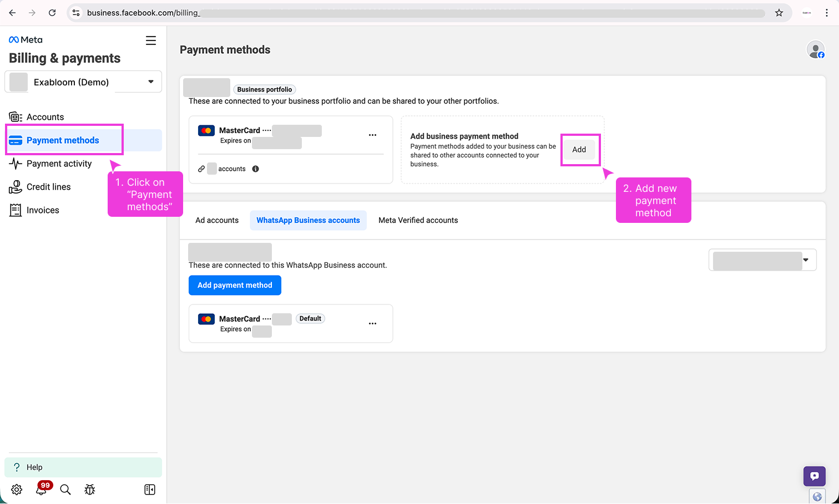The image size is (839, 504).
Task: Collapse the sidebar panel icon
Action: [150, 490]
